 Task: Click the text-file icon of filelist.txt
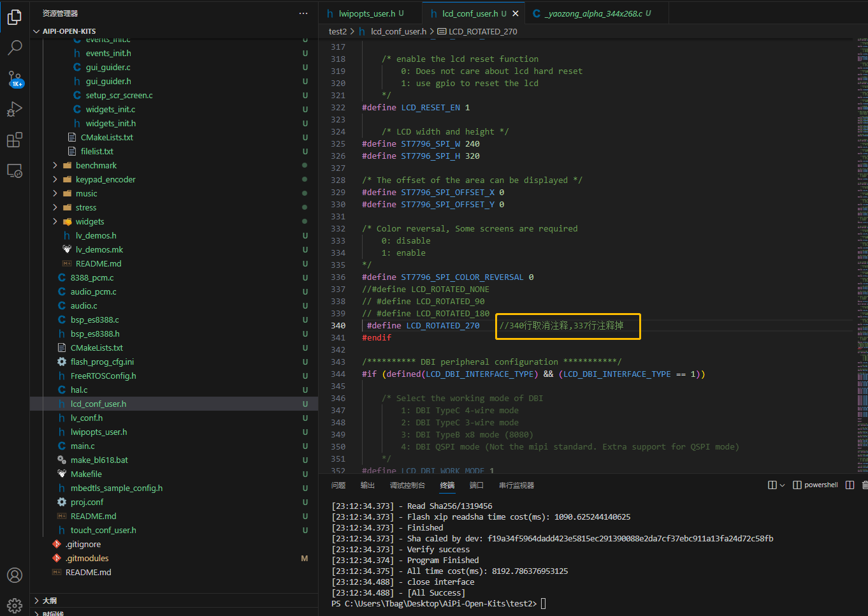tap(72, 151)
